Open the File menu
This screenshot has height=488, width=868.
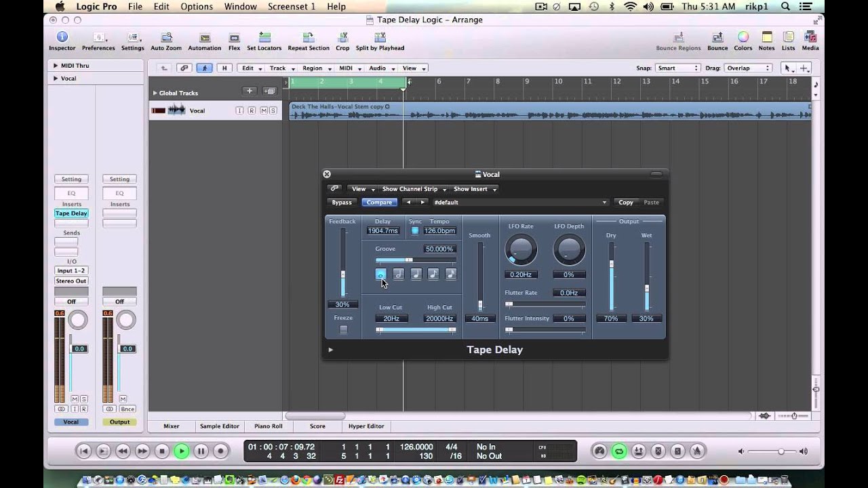click(x=135, y=7)
